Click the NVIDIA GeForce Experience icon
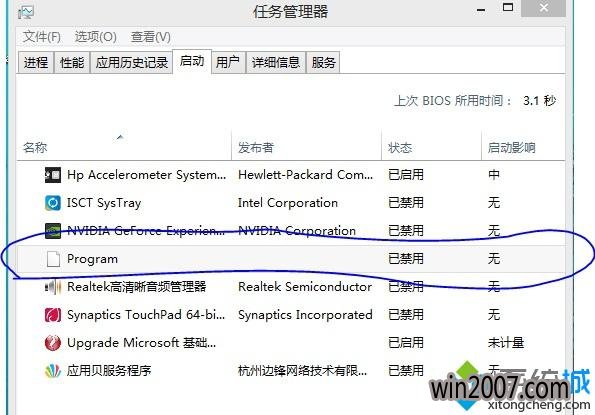The image size is (595, 415). pyautogui.click(x=53, y=231)
